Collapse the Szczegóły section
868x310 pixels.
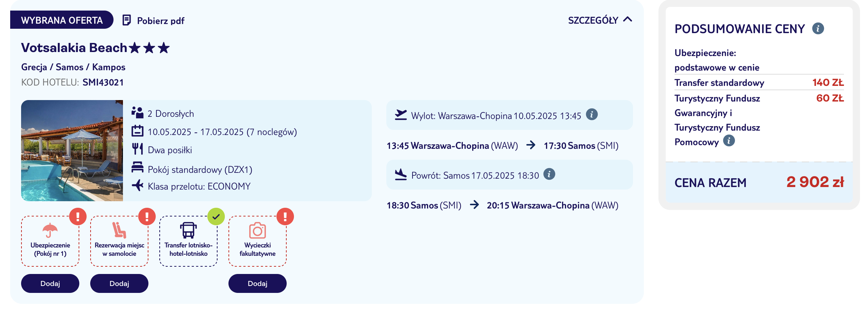click(x=600, y=20)
